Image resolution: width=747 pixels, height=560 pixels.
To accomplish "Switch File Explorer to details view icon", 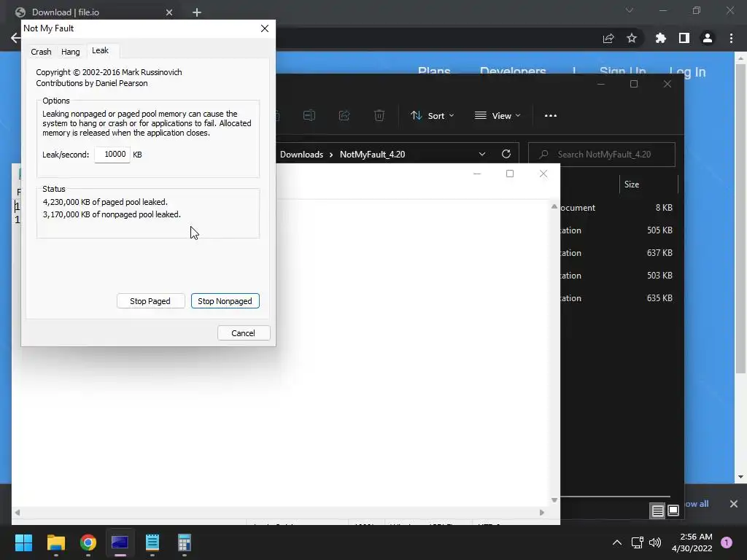I will [657, 511].
